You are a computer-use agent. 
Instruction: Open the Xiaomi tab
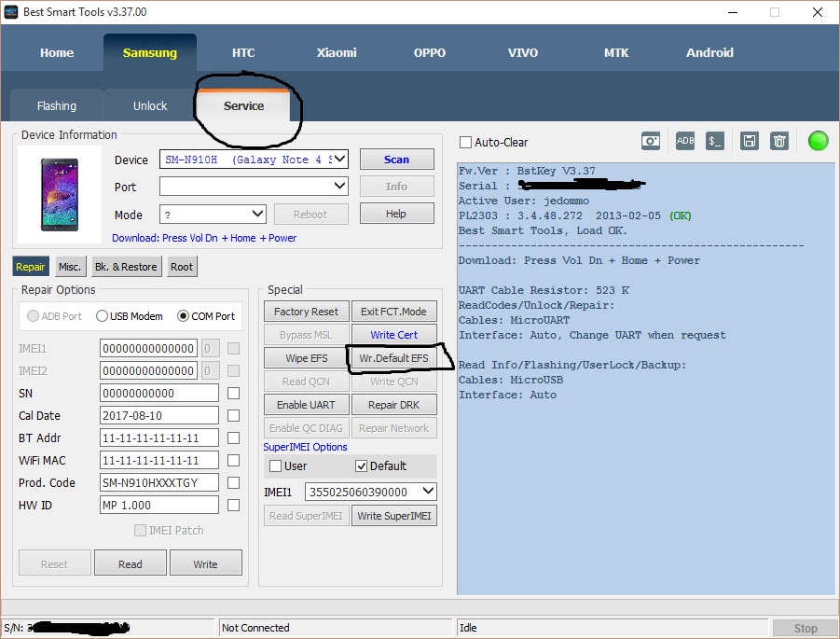click(337, 52)
